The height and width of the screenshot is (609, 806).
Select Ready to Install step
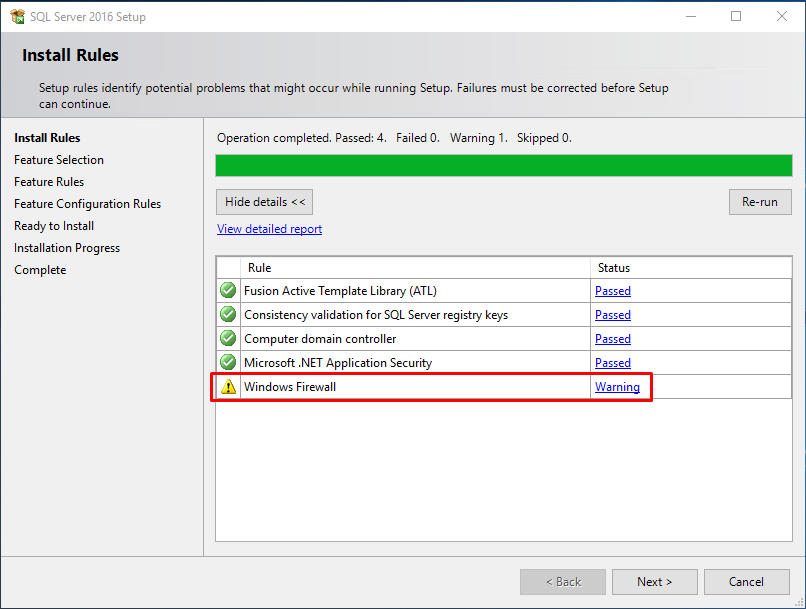click(54, 226)
